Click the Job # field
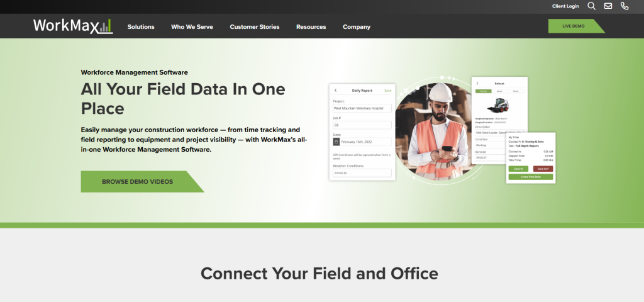 point(362,125)
